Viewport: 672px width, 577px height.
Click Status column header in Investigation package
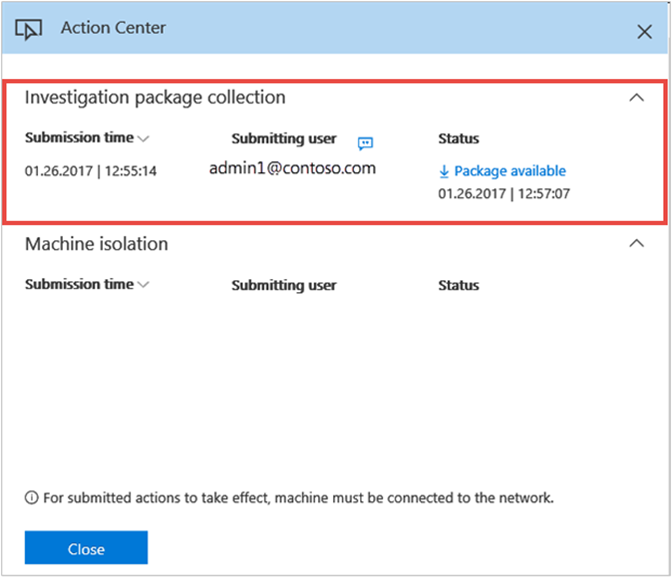458,139
